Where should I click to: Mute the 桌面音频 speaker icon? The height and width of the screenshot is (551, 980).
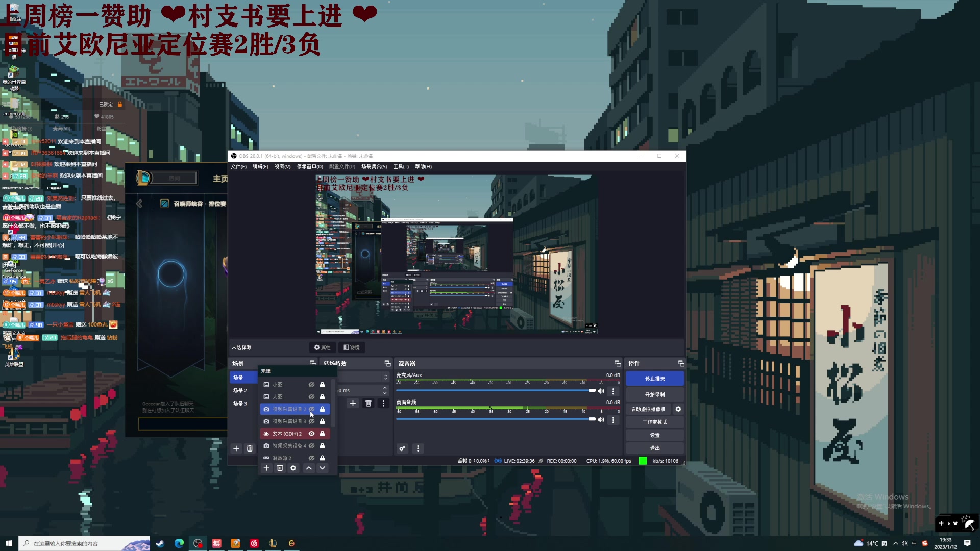601,420
